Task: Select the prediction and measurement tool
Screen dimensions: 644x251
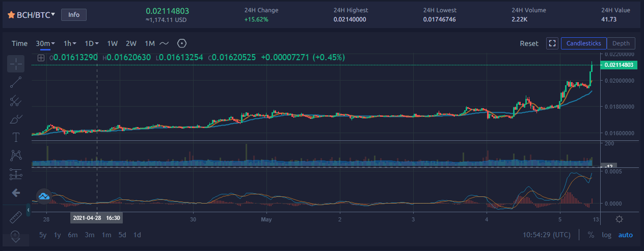Action: (16, 174)
